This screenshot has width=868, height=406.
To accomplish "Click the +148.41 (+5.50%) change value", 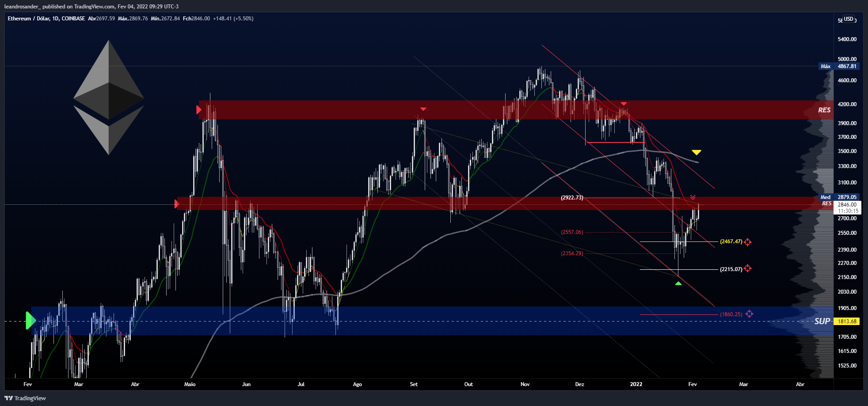I will click(x=233, y=19).
